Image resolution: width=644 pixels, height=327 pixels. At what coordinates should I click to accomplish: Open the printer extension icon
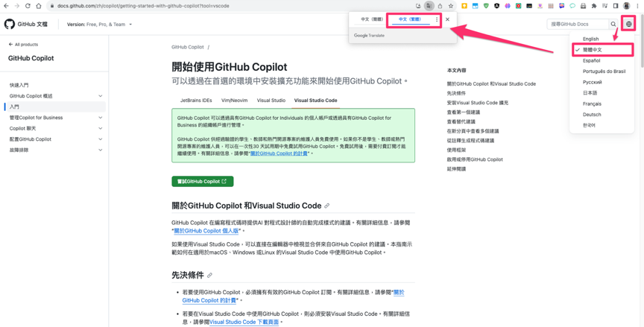click(x=583, y=6)
